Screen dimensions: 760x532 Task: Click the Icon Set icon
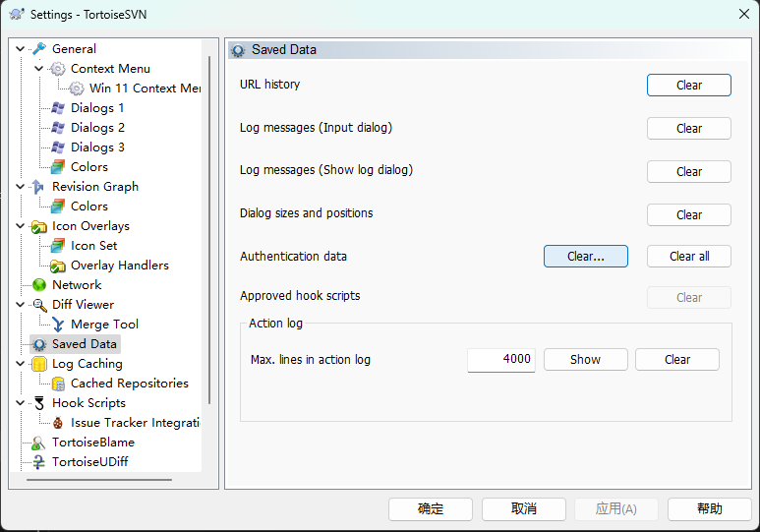[x=58, y=246]
